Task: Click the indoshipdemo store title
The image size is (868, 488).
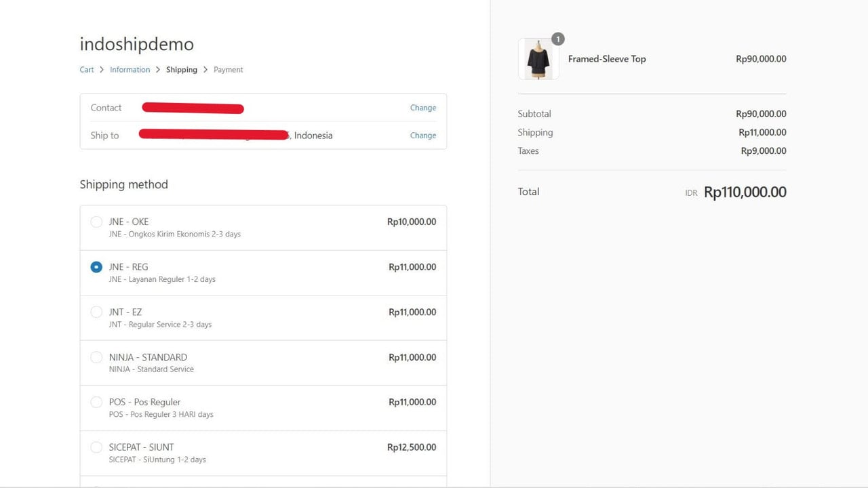Action: [137, 44]
